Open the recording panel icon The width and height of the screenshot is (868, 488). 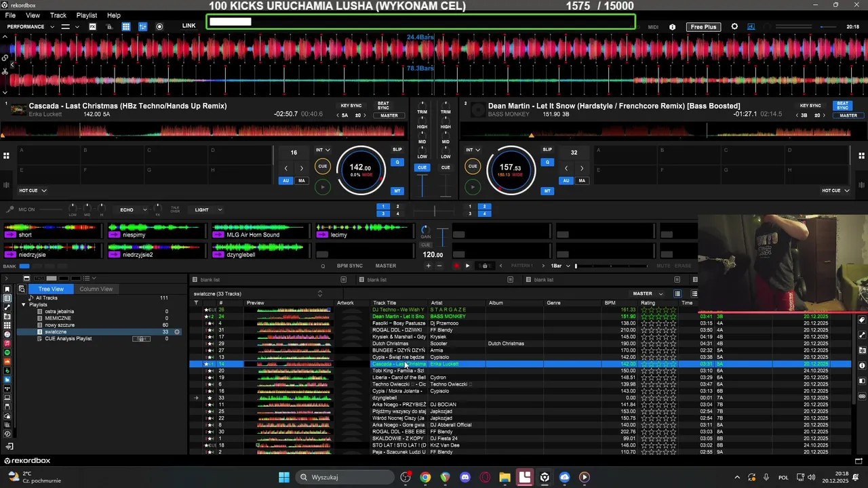coord(159,26)
